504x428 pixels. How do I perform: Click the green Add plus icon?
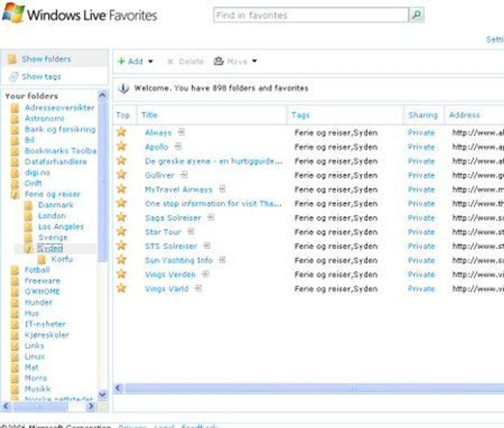coord(121,61)
